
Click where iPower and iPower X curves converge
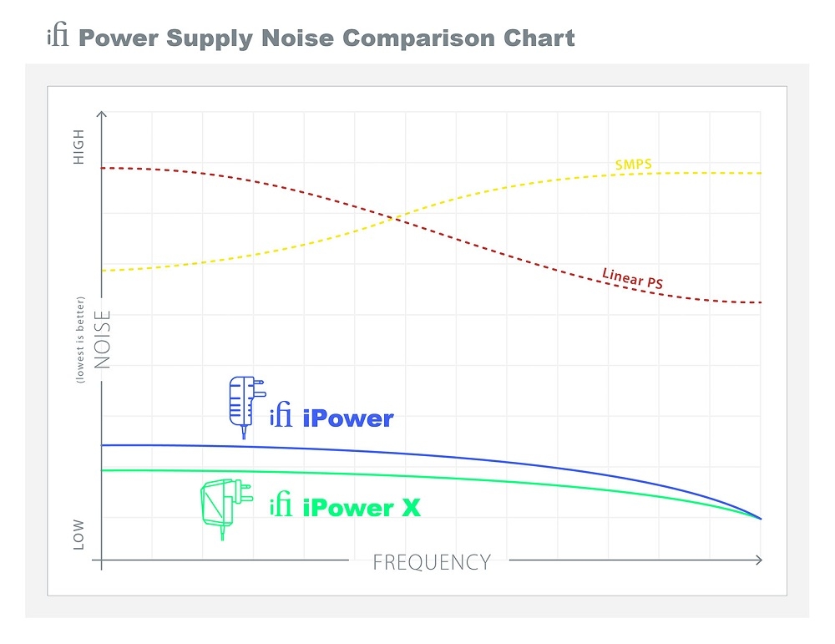(760, 518)
